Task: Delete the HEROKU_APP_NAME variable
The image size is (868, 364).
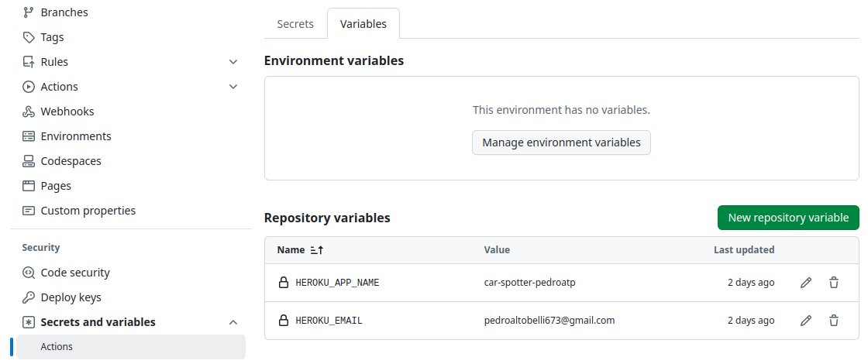Action: (834, 283)
